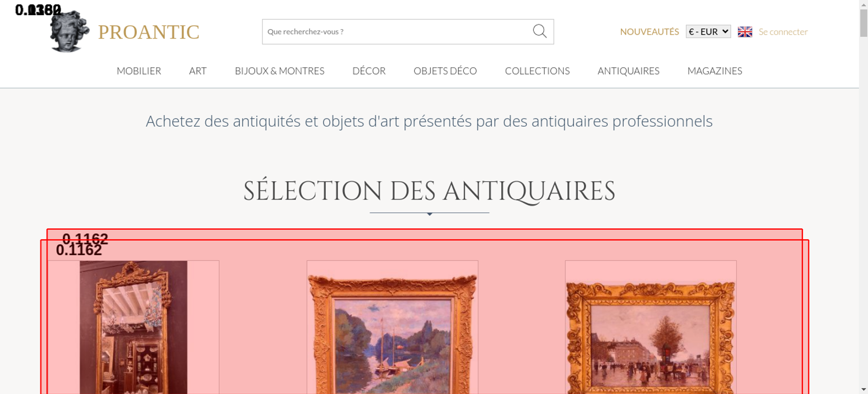Open the gilded mirror thumbnail
This screenshot has height=394, width=868.
(x=133, y=327)
